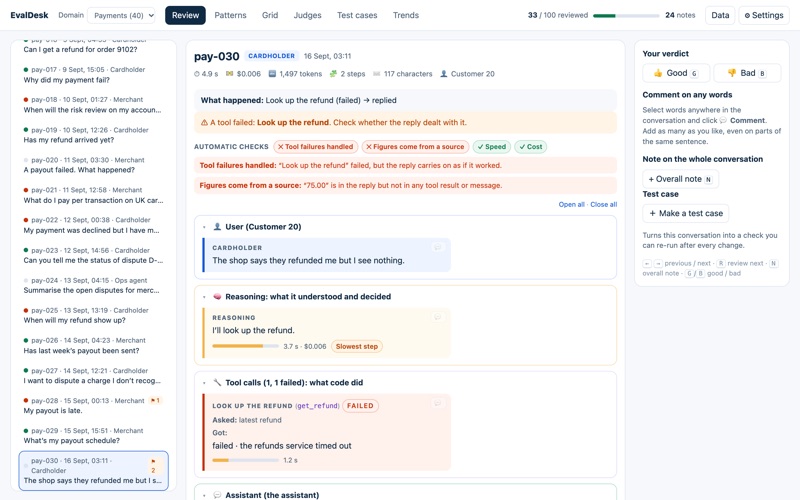The width and height of the screenshot is (800, 500).
Task: Click the brain icon in Reasoning section header
Action: (x=217, y=296)
